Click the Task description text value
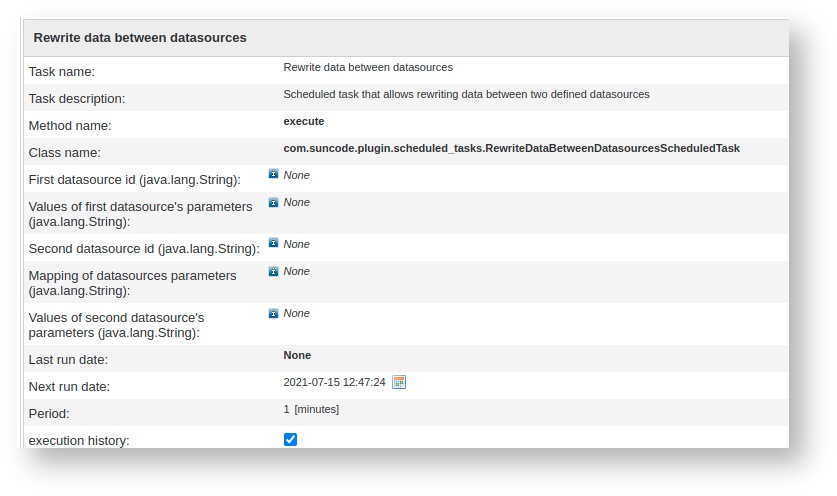837x496 pixels. 466,94
